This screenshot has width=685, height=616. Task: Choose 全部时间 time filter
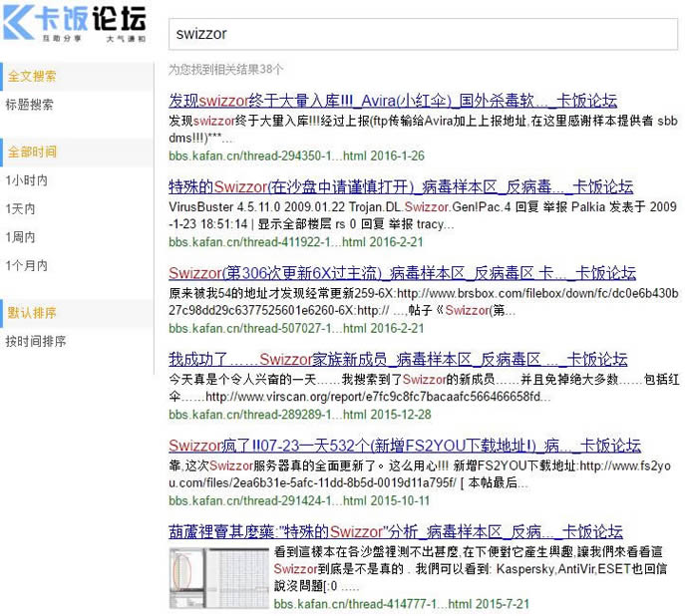[32, 153]
